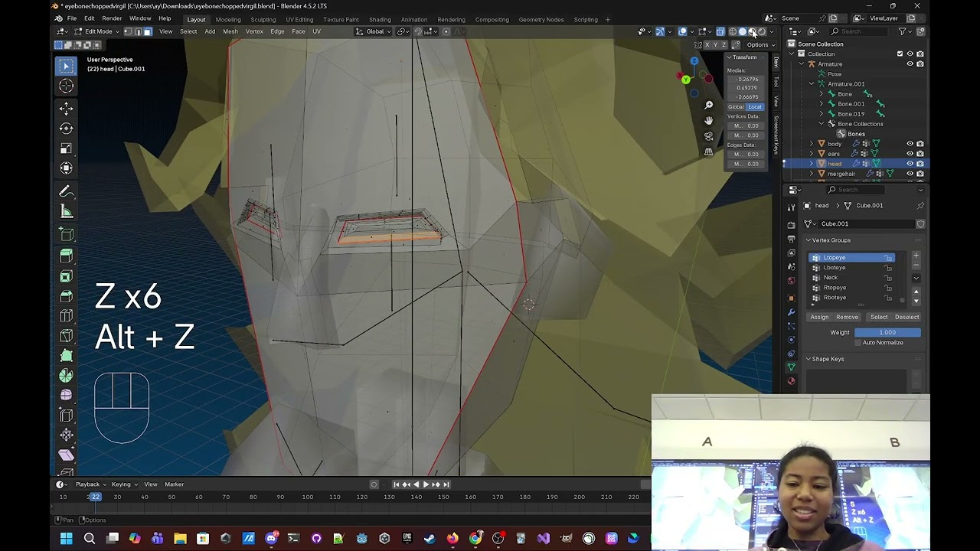The image size is (980, 551).
Task: Add a new vertex group
Action: [x=916, y=256]
